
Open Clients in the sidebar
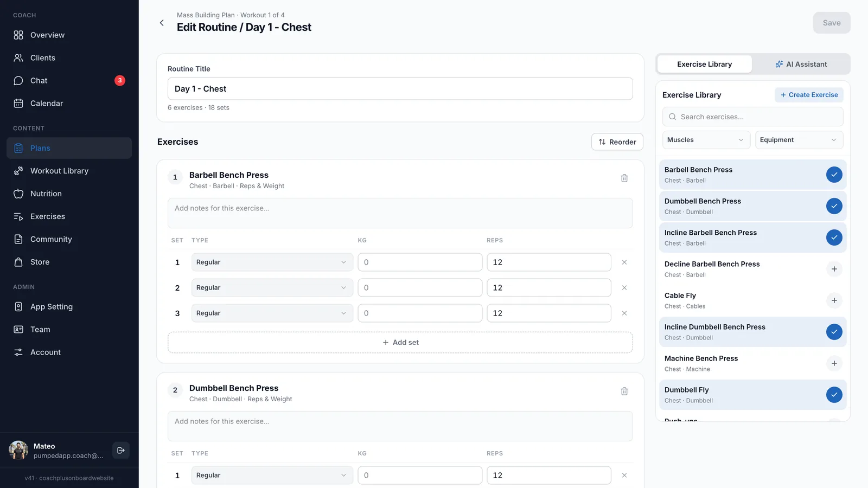[69, 58]
